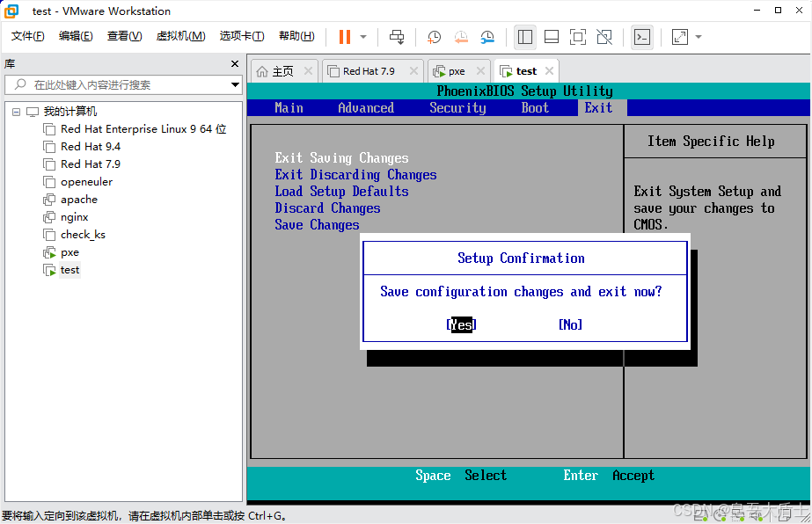812x524 pixels.
Task: Close the 主页 tab
Action: pyautogui.click(x=308, y=71)
